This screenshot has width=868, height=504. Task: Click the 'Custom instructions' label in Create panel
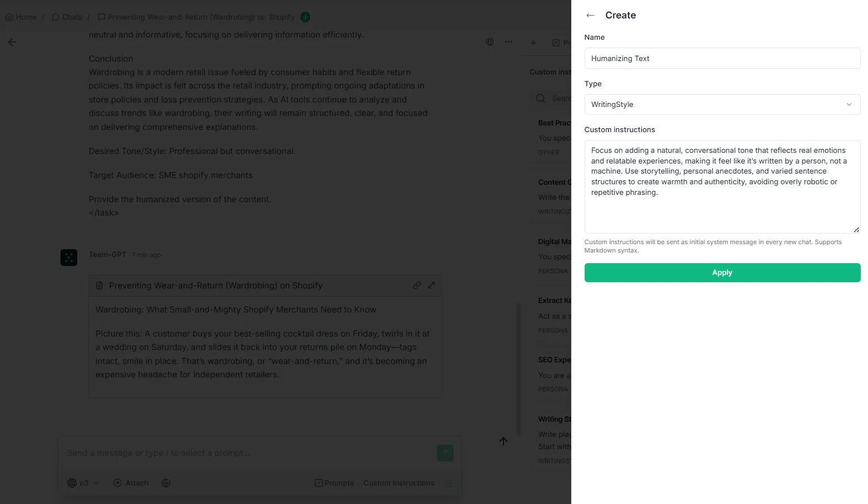619,129
